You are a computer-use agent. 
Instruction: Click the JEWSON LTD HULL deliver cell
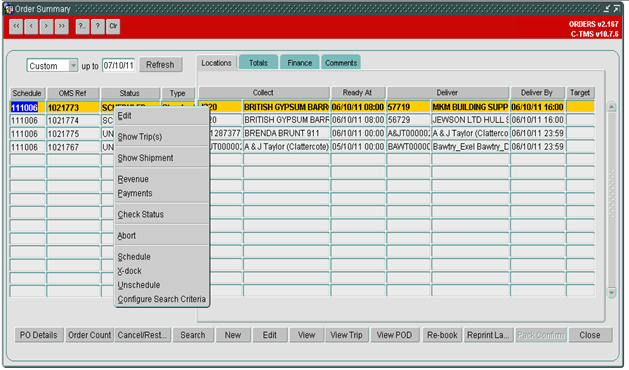pyautogui.click(x=470, y=120)
